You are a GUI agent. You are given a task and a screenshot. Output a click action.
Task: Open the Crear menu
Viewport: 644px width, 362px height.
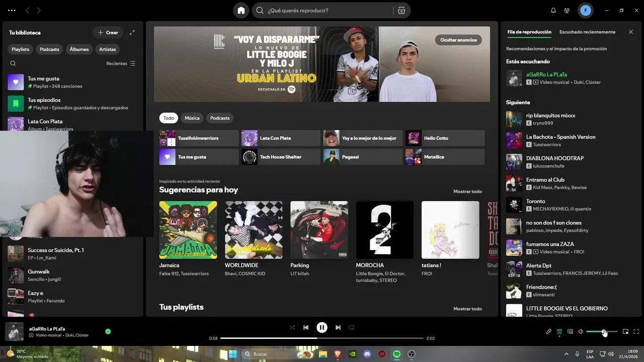pyautogui.click(x=108, y=33)
